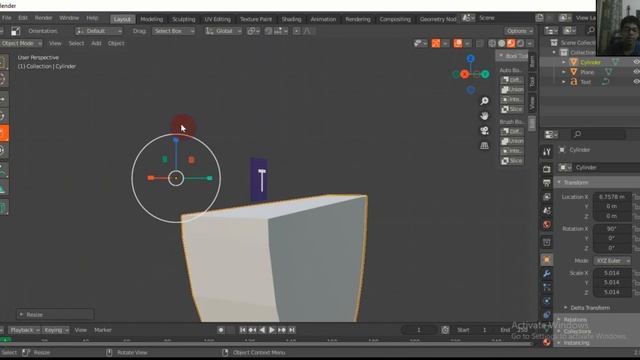Click the blue Z axis gizmo ball
Viewport: 640px width, 360px height.
pyautogui.click(x=471, y=59)
